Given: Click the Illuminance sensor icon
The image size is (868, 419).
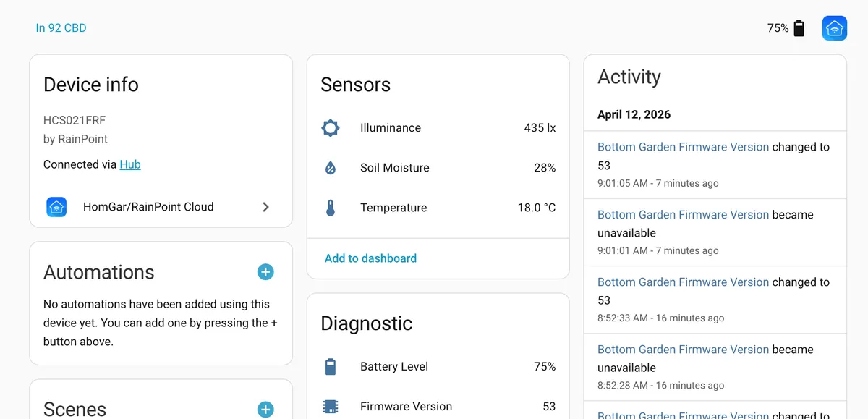Looking at the screenshot, I should pos(331,128).
